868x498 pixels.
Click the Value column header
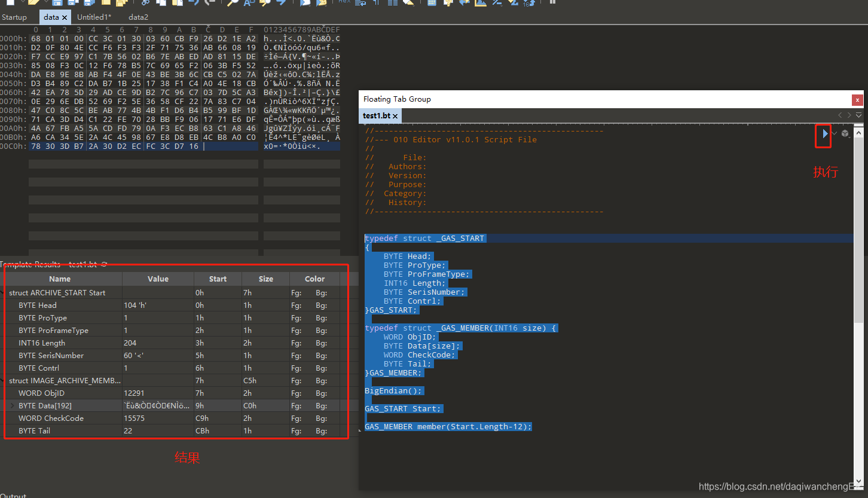158,279
